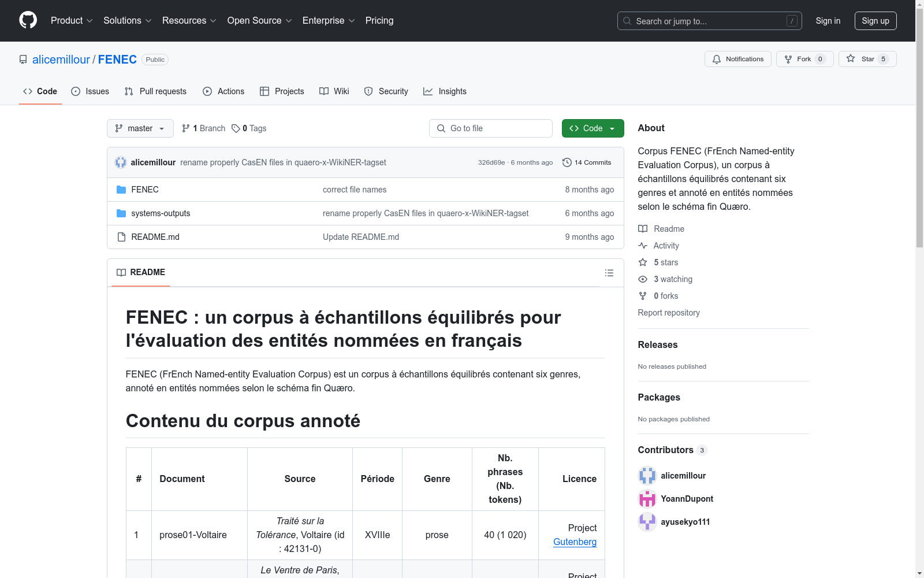Select the README tab
The width and height of the screenshot is (924, 578).
coord(141,272)
